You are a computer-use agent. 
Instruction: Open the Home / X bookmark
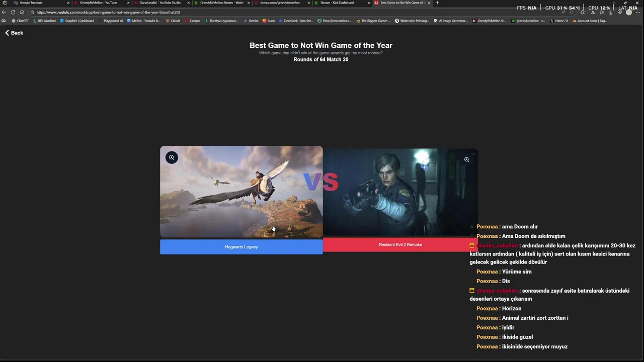pyautogui.click(x=559, y=21)
